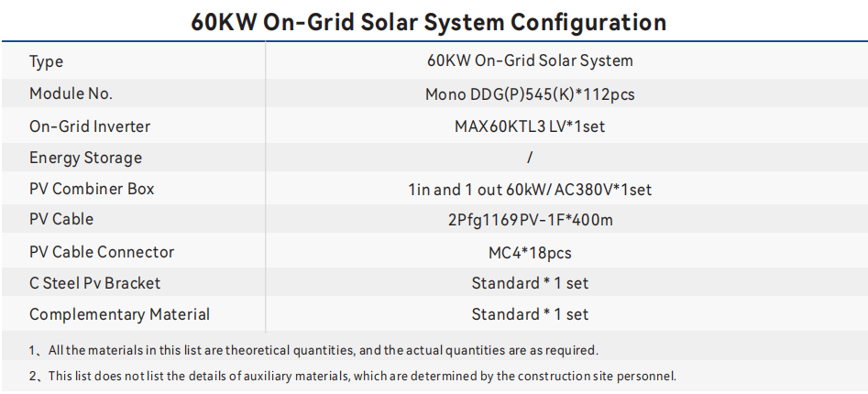Click the "MC4*18pcs" connector value
Viewport: 868px width, 394px height.
coord(530,252)
